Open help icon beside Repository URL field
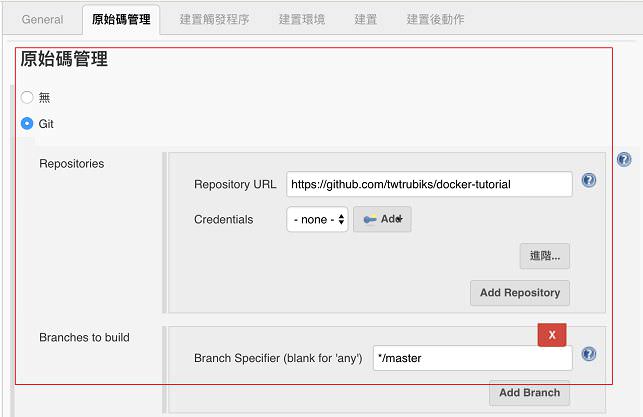 588,180
